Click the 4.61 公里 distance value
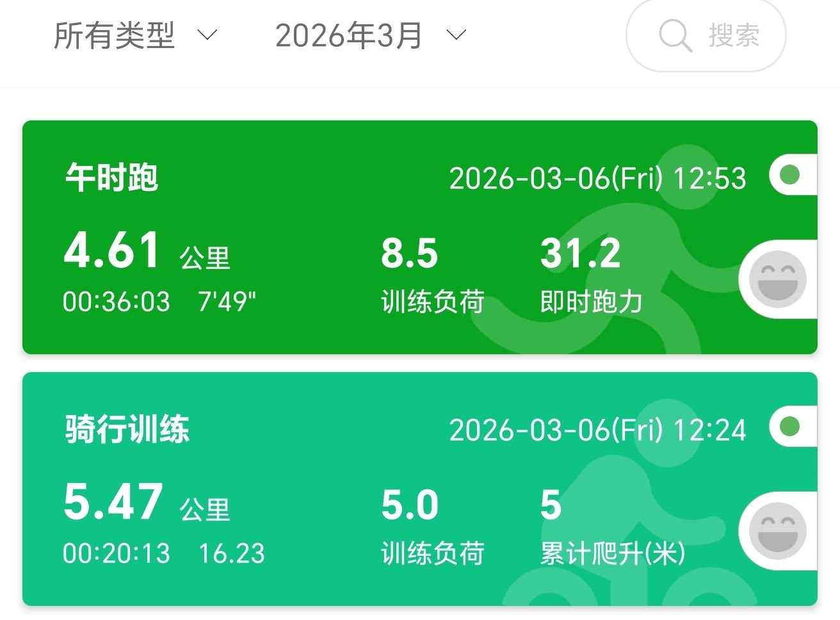840x620 pixels. pyautogui.click(x=147, y=250)
